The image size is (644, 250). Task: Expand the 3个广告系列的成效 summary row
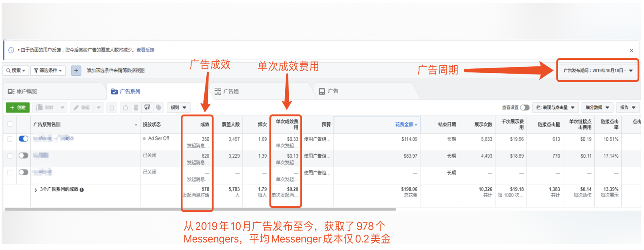(x=36, y=190)
